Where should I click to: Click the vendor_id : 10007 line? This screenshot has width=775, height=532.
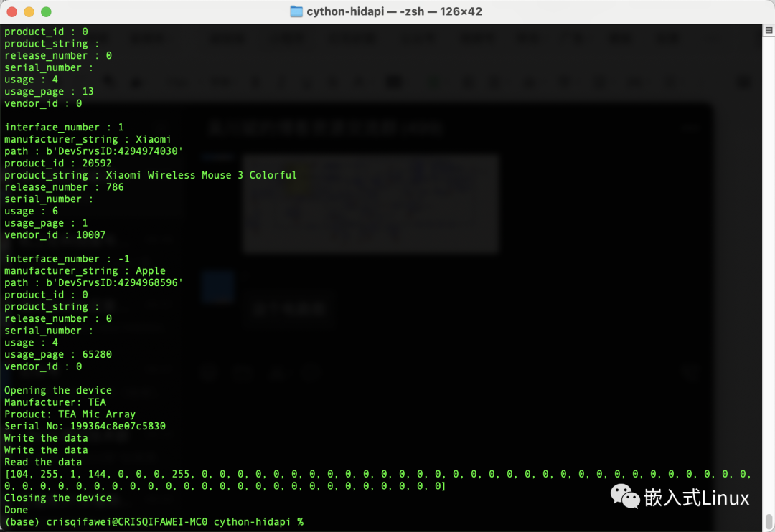[55, 234]
